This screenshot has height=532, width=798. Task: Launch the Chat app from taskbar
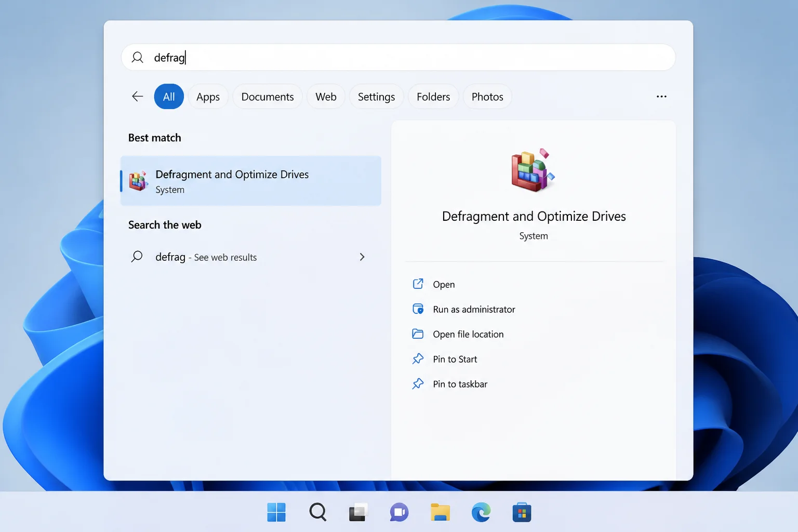(399, 512)
